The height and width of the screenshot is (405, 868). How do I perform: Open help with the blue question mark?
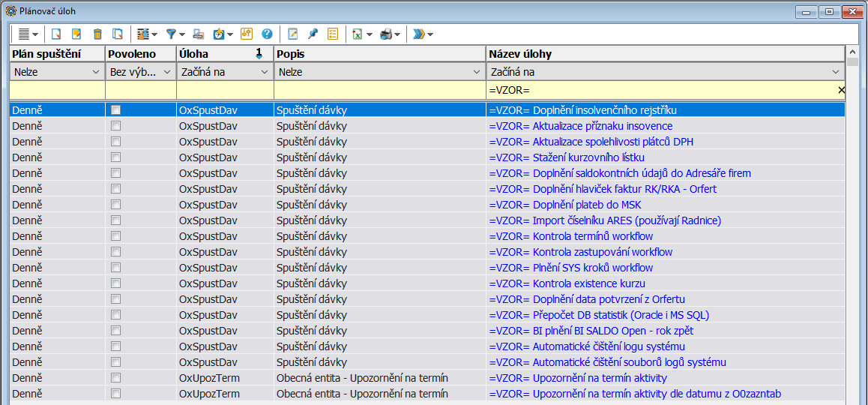click(x=267, y=34)
